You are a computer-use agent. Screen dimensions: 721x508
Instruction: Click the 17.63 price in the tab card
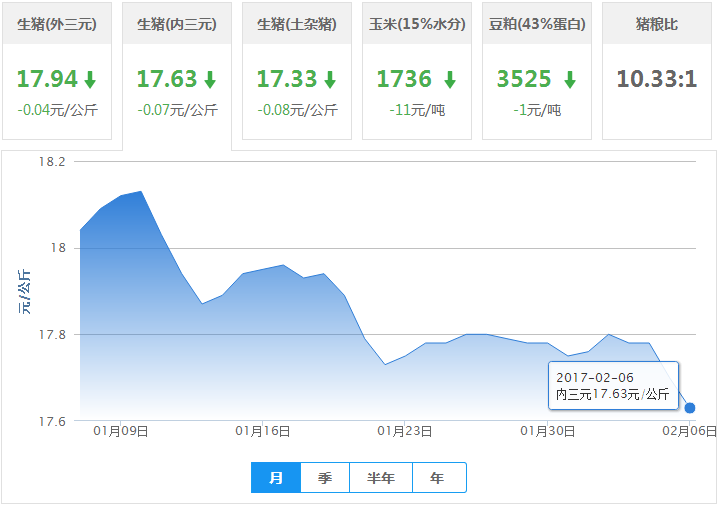click(x=167, y=79)
